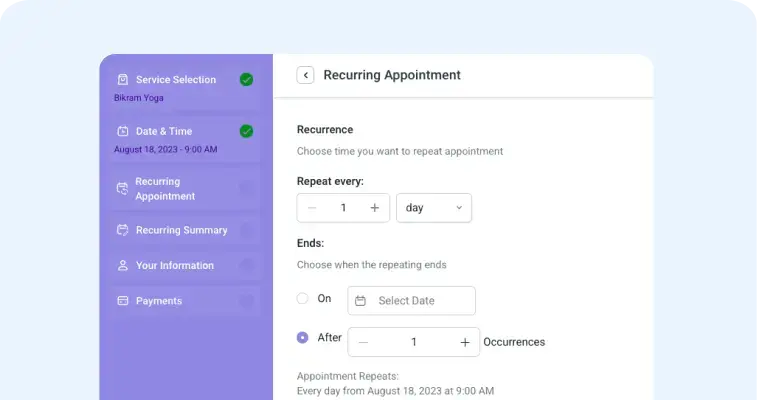Decrease Repeat every value with minus
This screenshot has width=758, height=400.
tap(312, 208)
